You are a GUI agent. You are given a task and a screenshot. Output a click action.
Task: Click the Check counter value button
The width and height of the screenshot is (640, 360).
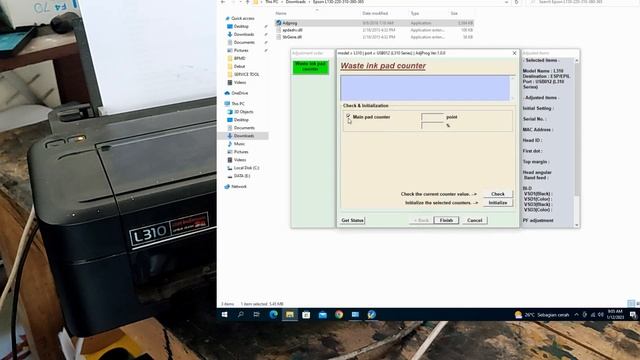[498, 194]
